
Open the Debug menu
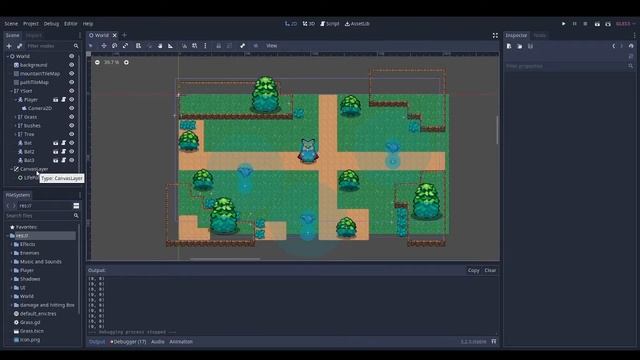tap(51, 24)
